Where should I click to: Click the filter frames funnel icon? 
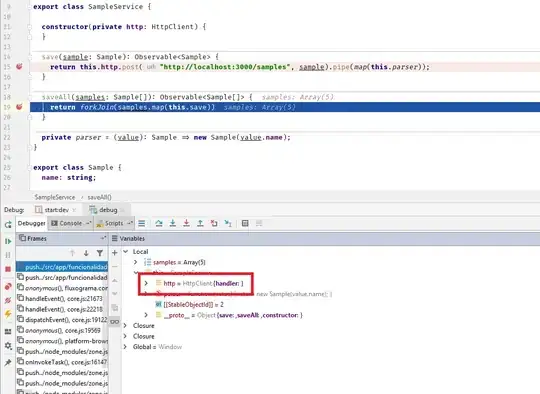(x=100, y=253)
